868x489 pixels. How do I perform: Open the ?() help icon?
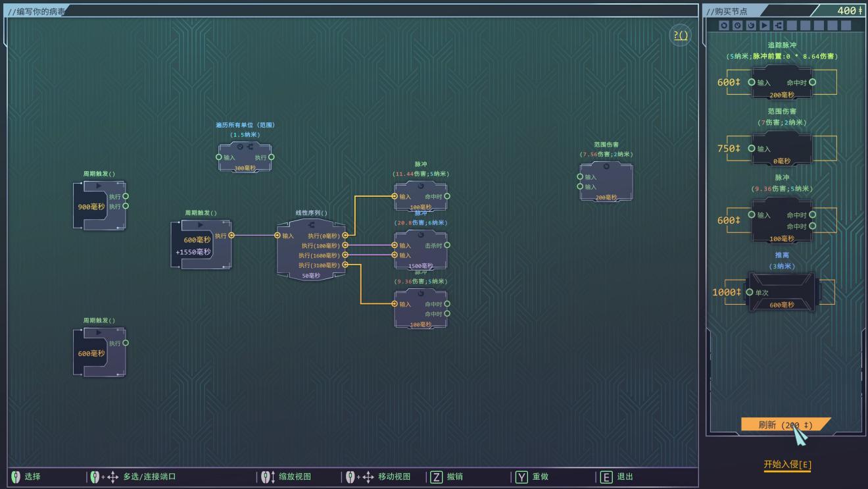point(681,35)
